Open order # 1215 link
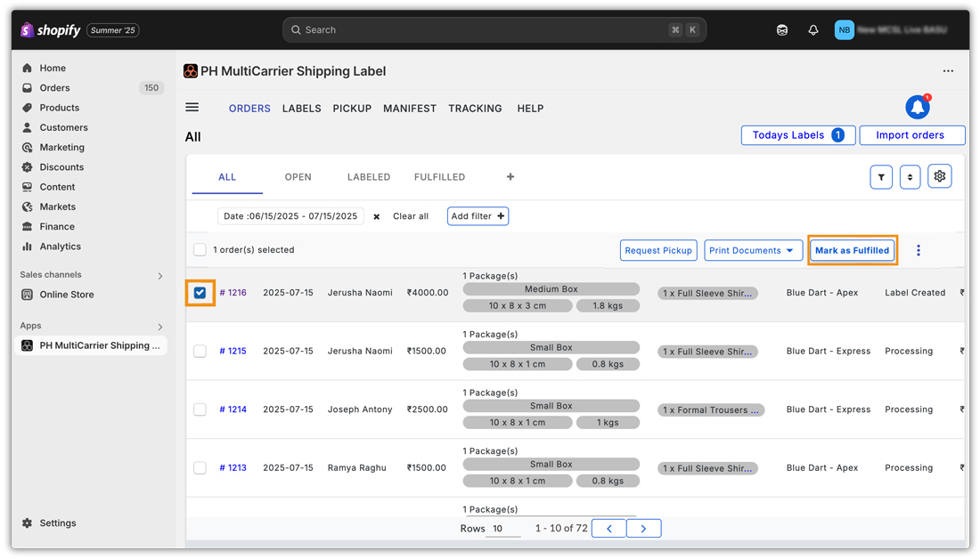This screenshot has height=559, width=980. [233, 351]
